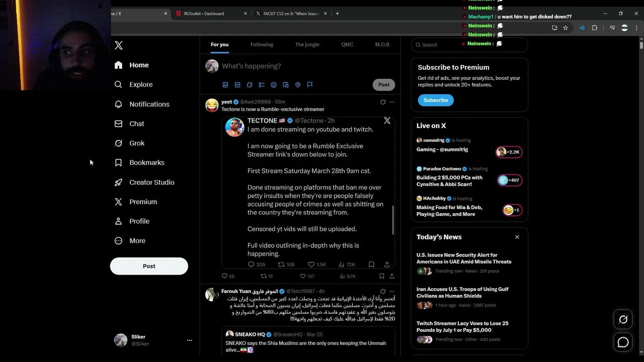644x362 pixels.
Task: Open more options on yeet's post
Action: [x=392, y=102]
